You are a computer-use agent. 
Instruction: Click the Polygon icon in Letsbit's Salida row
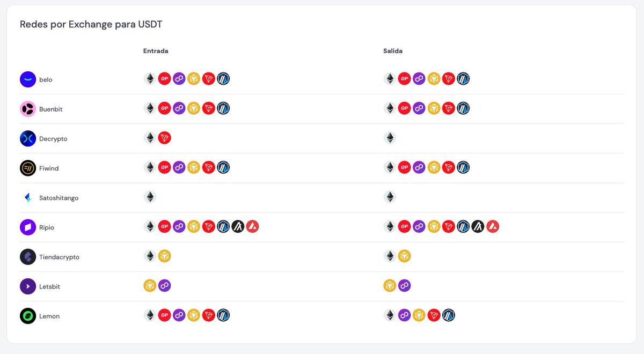point(404,285)
